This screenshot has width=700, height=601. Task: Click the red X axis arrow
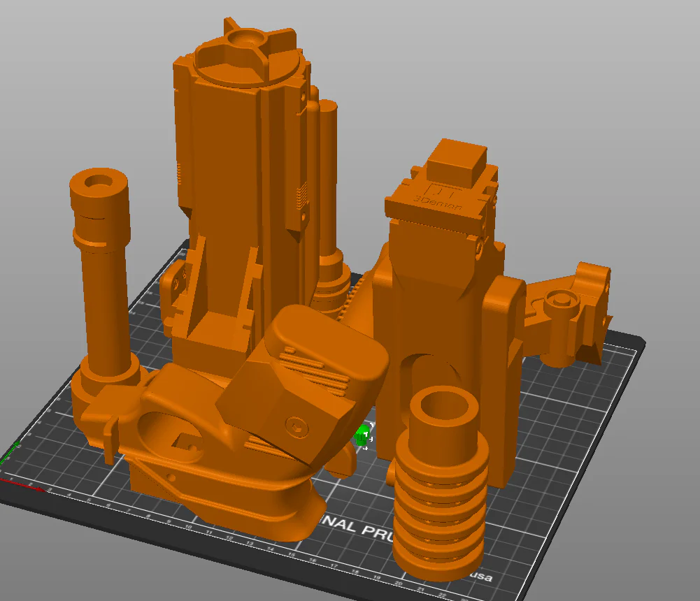[x=22, y=484]
